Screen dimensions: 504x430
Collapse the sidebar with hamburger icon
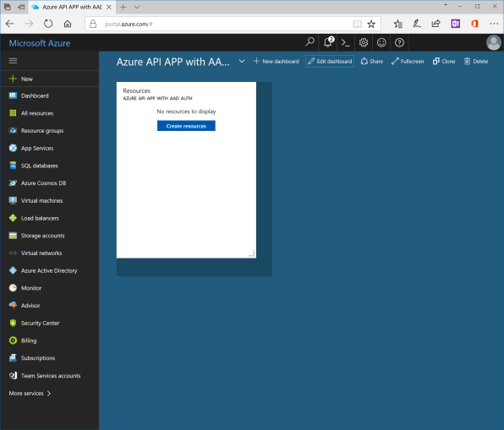point(13,61)
